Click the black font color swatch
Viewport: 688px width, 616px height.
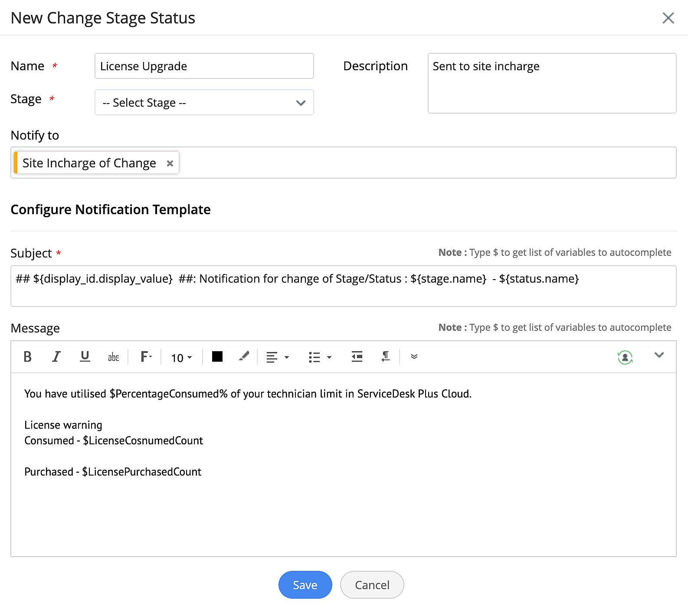217,357
